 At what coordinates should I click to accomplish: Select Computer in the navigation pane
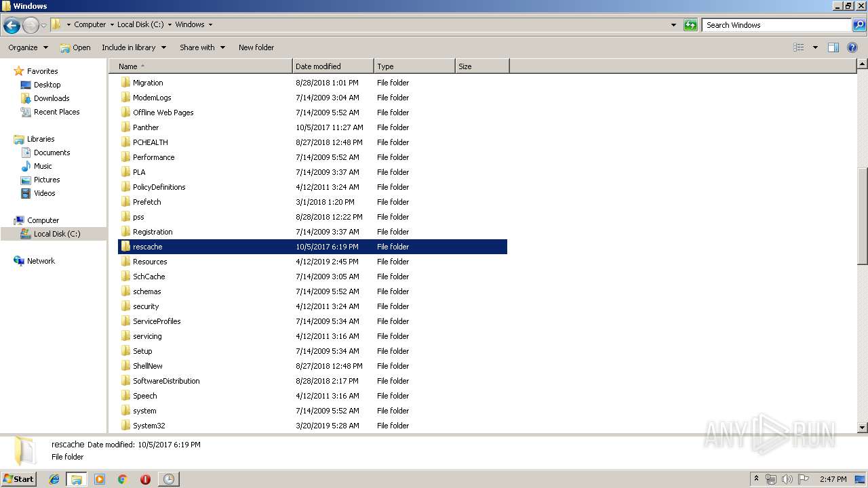pos(43,220)
